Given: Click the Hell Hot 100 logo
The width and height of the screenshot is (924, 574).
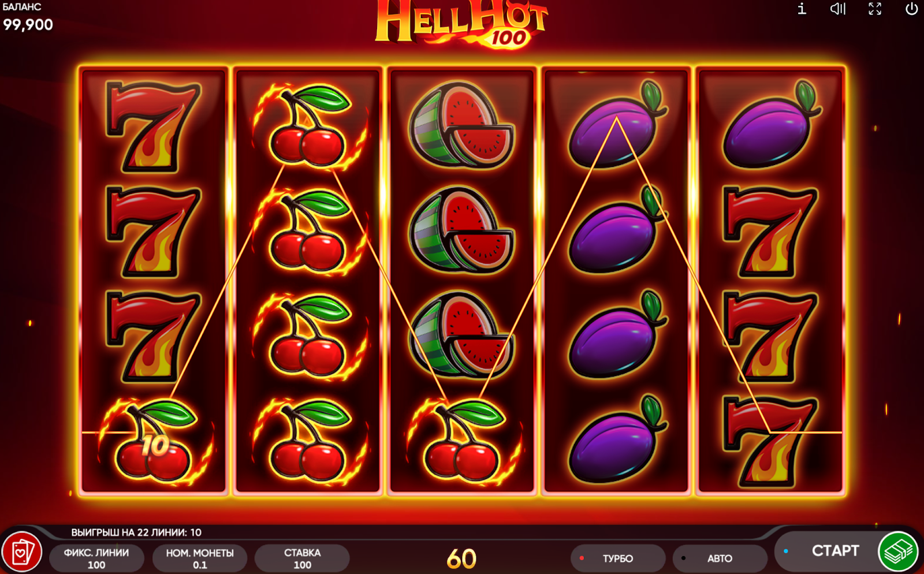Looking at the screenshot, I should coord(461,24).
